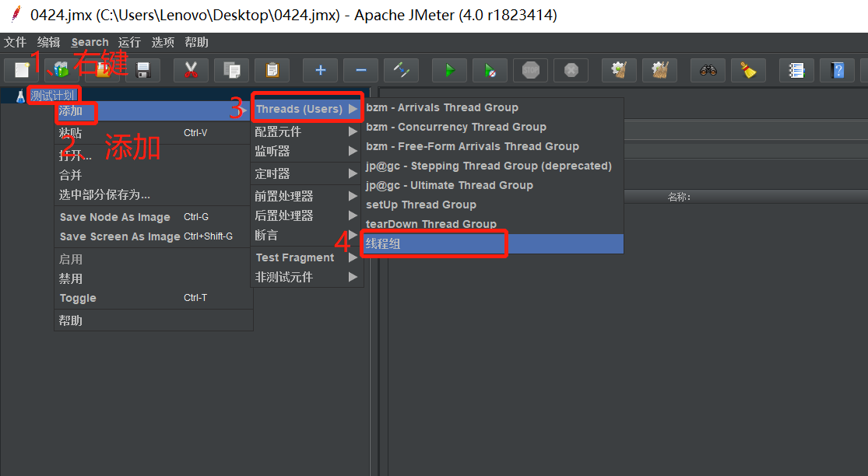Expand 断言 submenu
The image size is (868, 476).
(307, 235)
